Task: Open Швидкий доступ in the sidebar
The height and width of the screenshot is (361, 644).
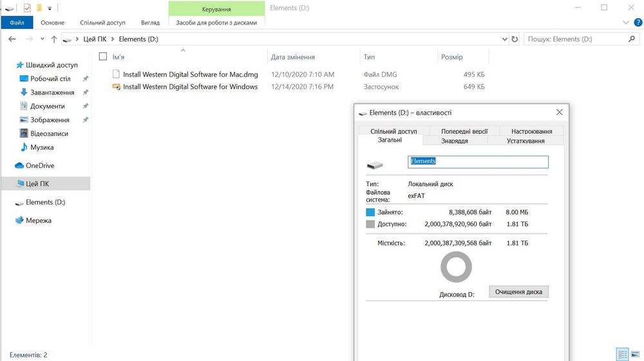Action: 52,65
